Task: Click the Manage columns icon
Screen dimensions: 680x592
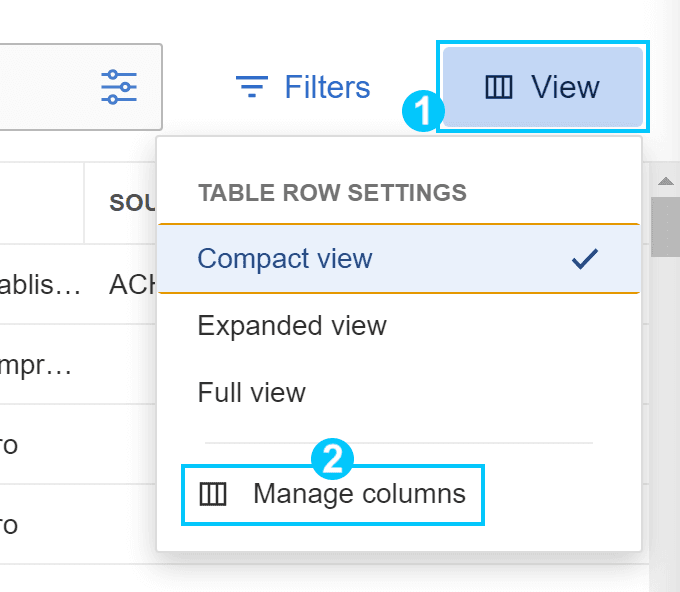Action: click(213, 494)
